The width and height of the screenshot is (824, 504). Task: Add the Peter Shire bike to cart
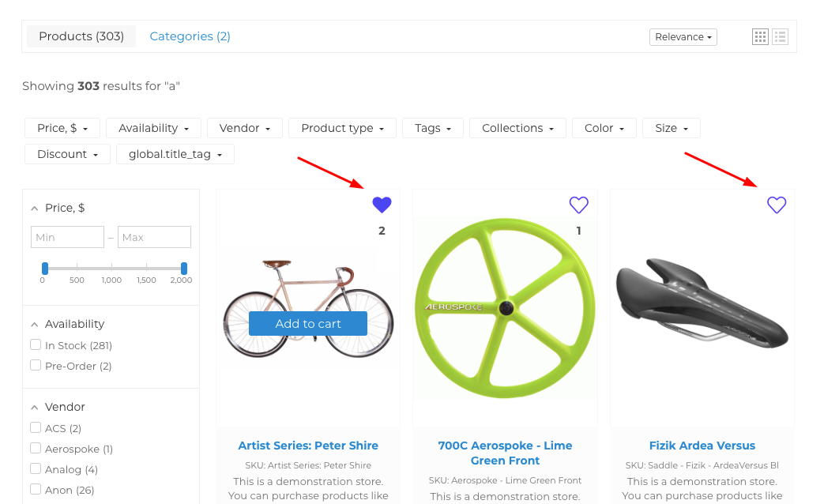308,324
